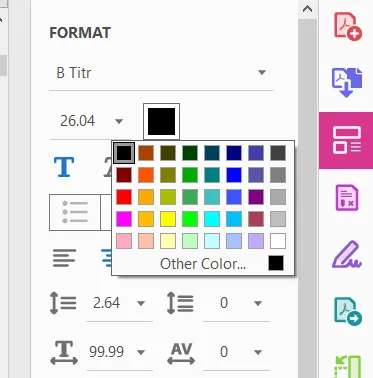373x378 pixels.
Task: Pick the pale lavender swatch
Action: pos(256,241)
